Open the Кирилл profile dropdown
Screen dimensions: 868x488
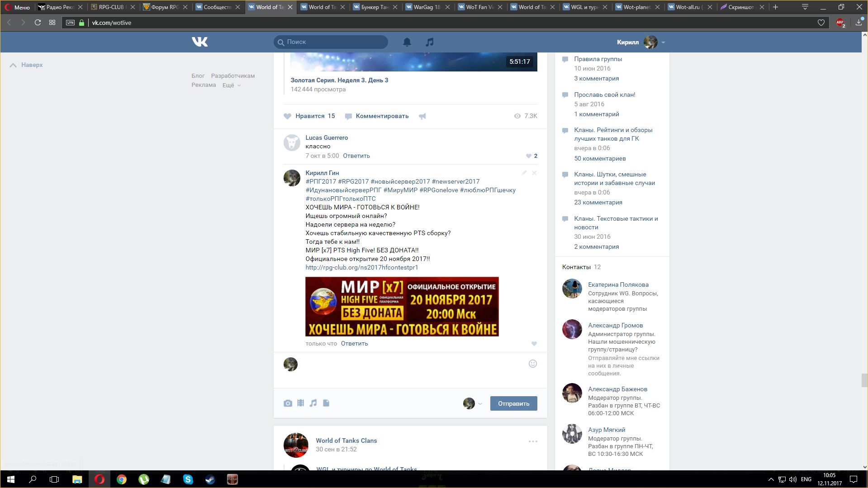coord(641,42)
